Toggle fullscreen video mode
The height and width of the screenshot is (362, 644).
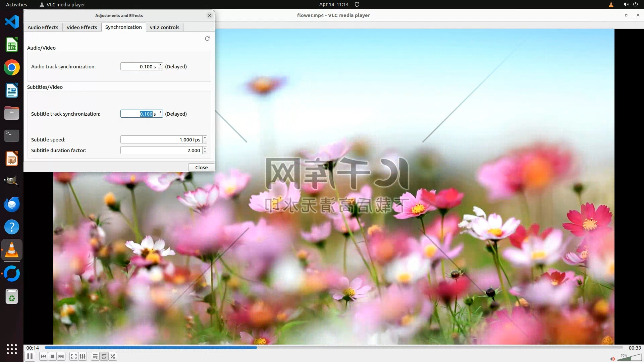(x=74, y=356)
